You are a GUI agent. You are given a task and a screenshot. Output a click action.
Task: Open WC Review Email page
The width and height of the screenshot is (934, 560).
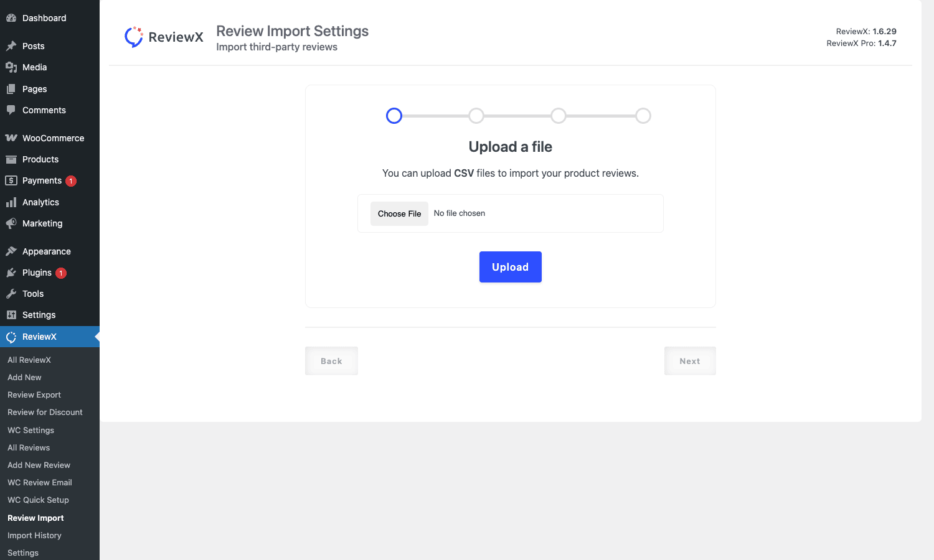point(40,482)
